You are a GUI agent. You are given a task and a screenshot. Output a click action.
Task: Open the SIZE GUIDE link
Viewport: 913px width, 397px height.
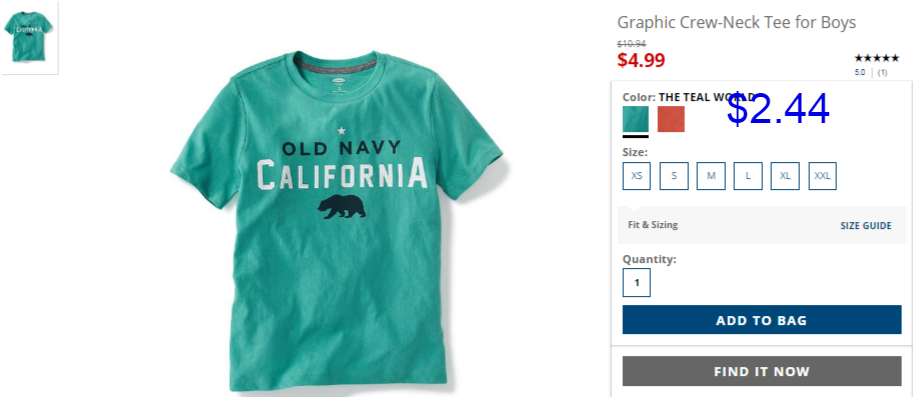[865, 226]
